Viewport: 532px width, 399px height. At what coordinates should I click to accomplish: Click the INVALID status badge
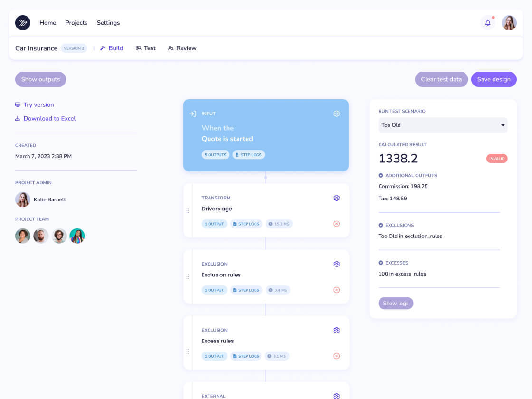tap(497, 158)
